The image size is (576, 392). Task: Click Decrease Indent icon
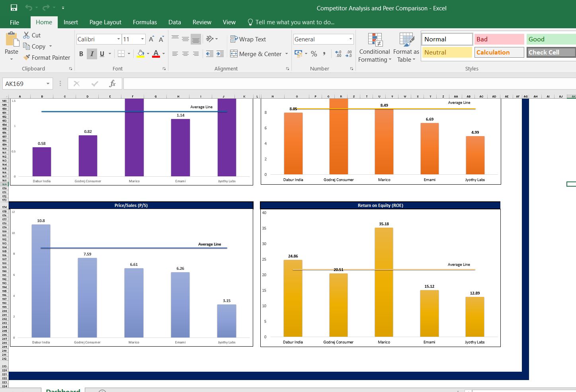click(x=210, y=54)
